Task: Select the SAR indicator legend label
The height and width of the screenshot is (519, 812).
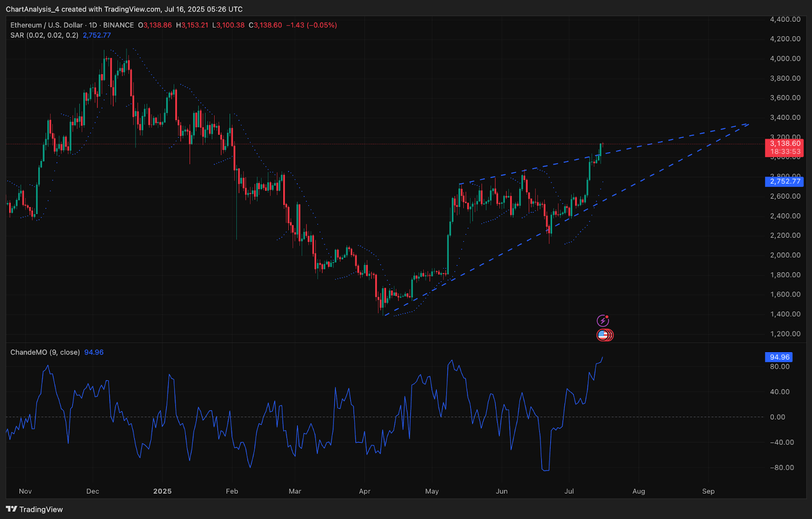Action: click(x=44, y=36)
